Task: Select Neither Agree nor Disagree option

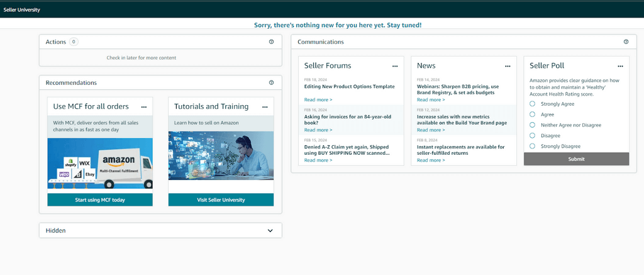Action: point(532,125)
